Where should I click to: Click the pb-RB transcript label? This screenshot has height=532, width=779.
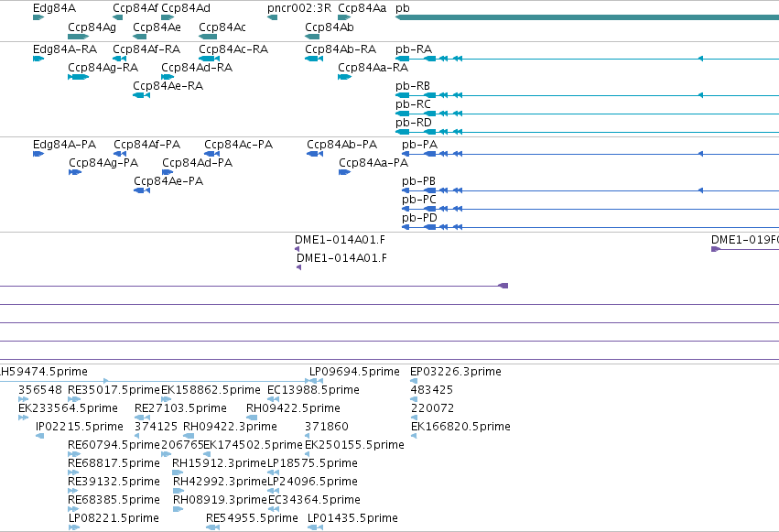[413, 86]
